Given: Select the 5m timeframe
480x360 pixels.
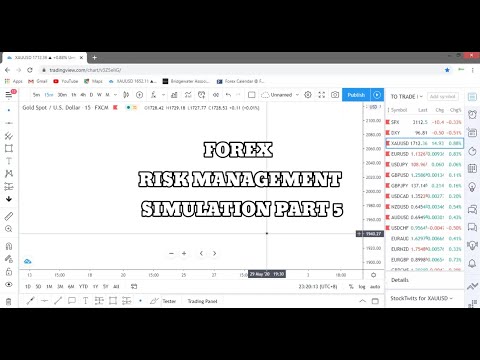Looking at the screenshot, I should pyautogui.click(x=36, y=95).
